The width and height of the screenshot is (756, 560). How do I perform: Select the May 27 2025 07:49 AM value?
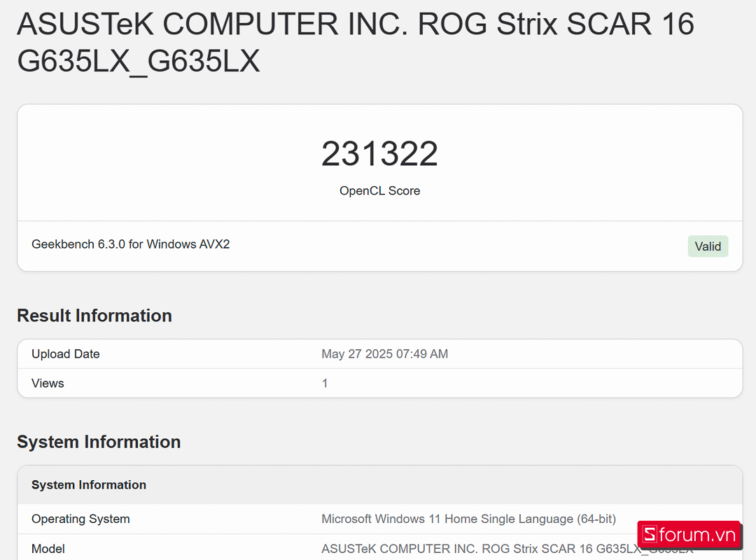(385, 354)
